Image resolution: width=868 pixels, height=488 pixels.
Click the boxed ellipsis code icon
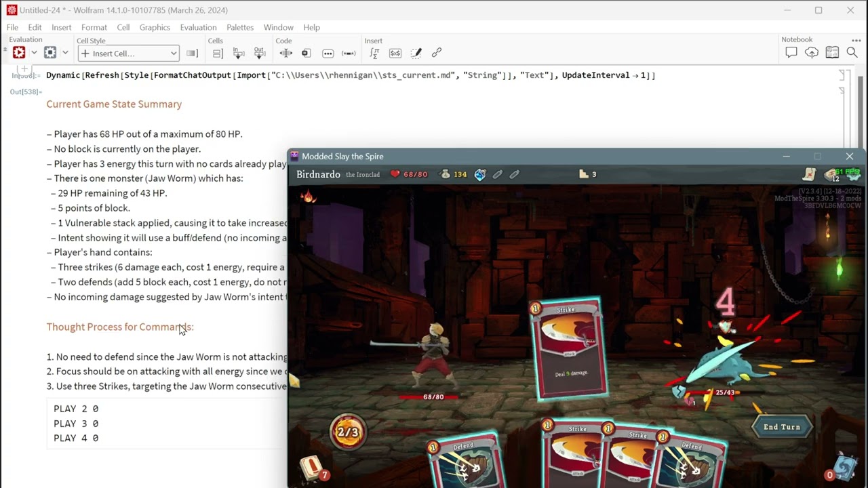[328, 53]
